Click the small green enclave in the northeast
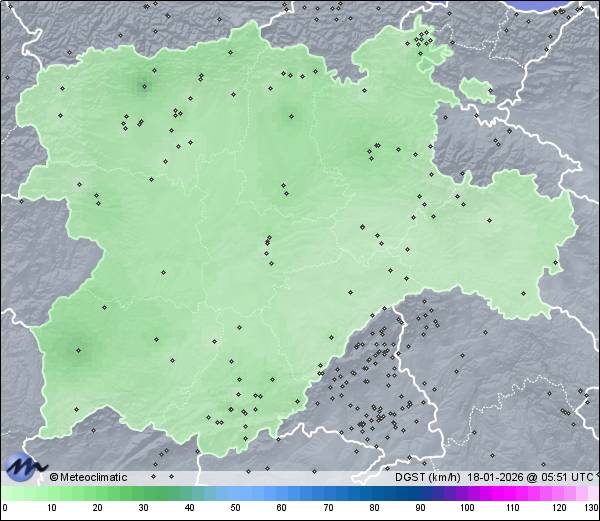The height and width of the screenshot is (521, 600). pyautogui.click(x=479, y=89)
